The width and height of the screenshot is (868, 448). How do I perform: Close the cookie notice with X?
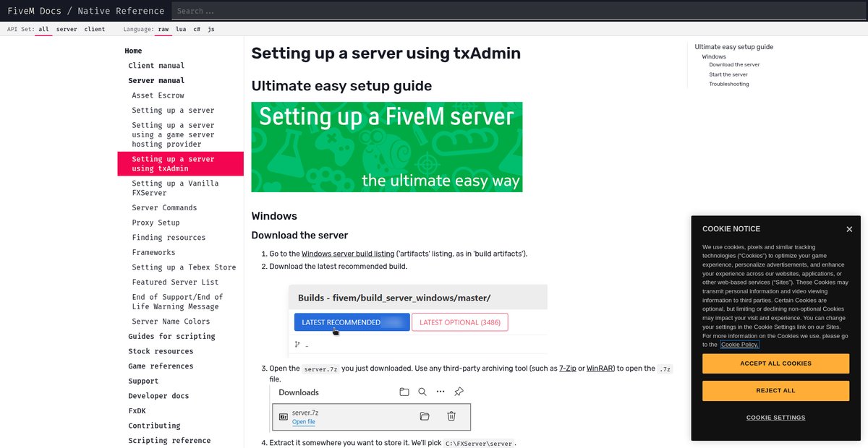(x=849, y=229)
